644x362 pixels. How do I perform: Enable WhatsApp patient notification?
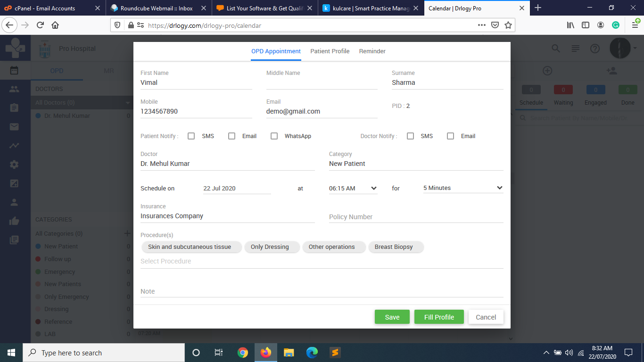coord(274,136)
